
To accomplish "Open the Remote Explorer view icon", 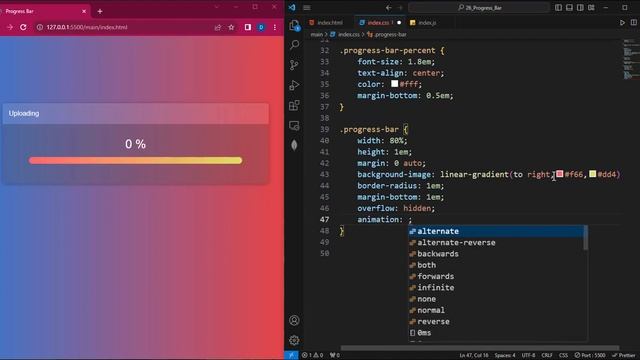I will (x=294, y=125).
